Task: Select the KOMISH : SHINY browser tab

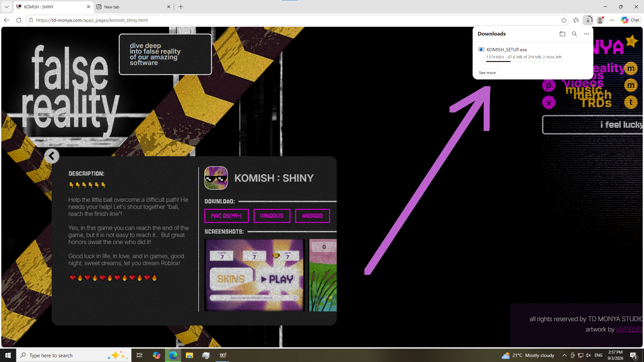Action: pos(54,7)
